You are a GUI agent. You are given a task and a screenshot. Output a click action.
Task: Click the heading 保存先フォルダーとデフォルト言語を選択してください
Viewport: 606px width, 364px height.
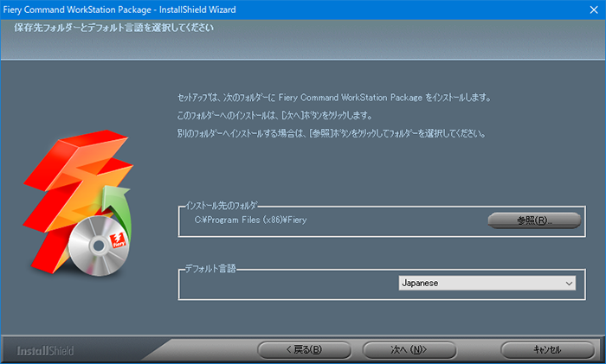click(x=113, y=28)
